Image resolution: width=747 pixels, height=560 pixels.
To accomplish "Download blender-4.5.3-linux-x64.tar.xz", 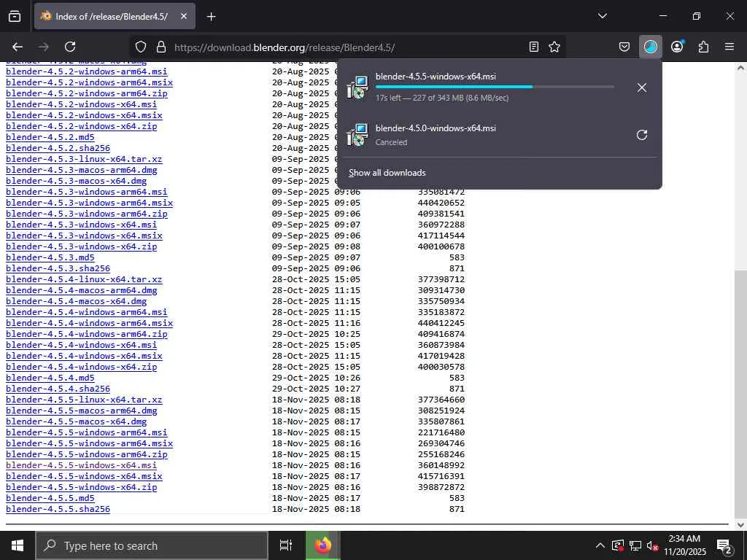I will tap(84, 159).
